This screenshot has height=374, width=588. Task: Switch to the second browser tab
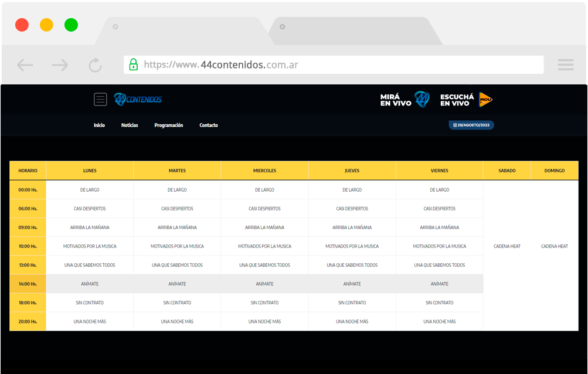(x=352, y=29)
